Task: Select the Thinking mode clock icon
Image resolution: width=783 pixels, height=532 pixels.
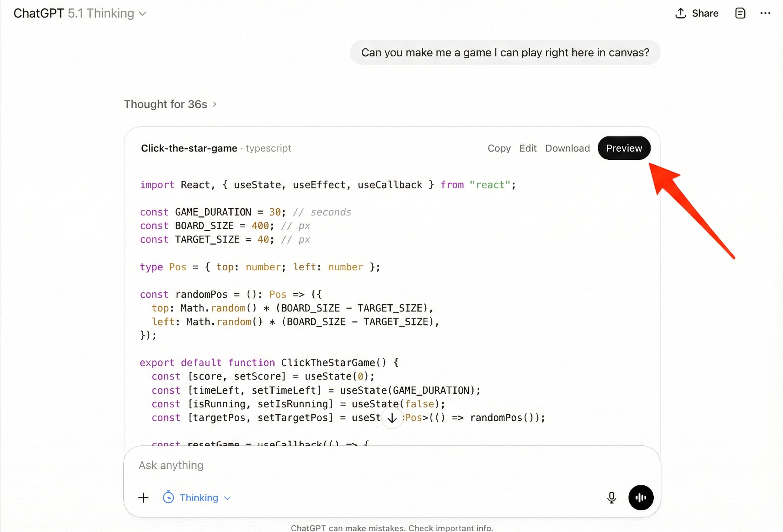Action: point(169,497)
